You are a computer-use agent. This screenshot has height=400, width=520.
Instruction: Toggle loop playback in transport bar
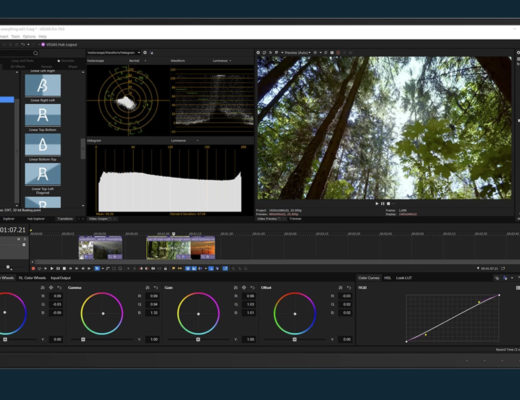[39, 268]
